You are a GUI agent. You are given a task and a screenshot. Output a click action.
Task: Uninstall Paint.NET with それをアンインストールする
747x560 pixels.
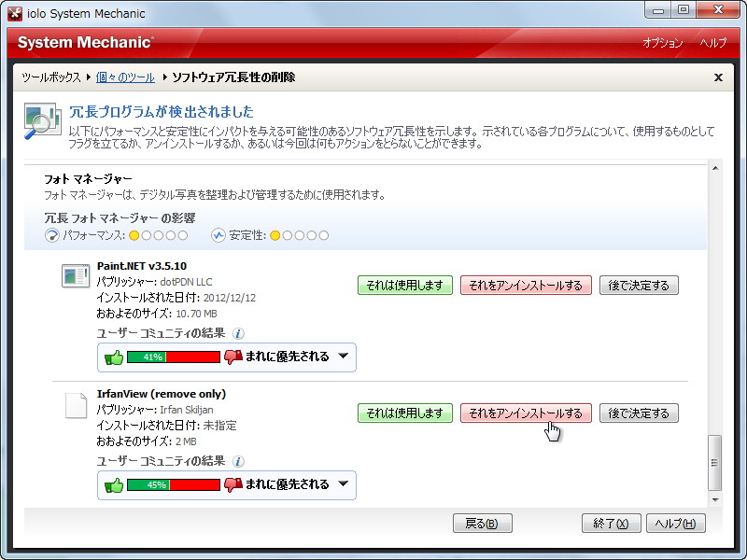click(x=526, y=286)
